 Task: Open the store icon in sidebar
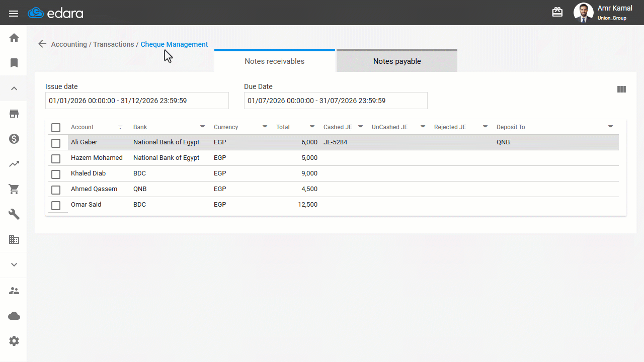point(14,114)
